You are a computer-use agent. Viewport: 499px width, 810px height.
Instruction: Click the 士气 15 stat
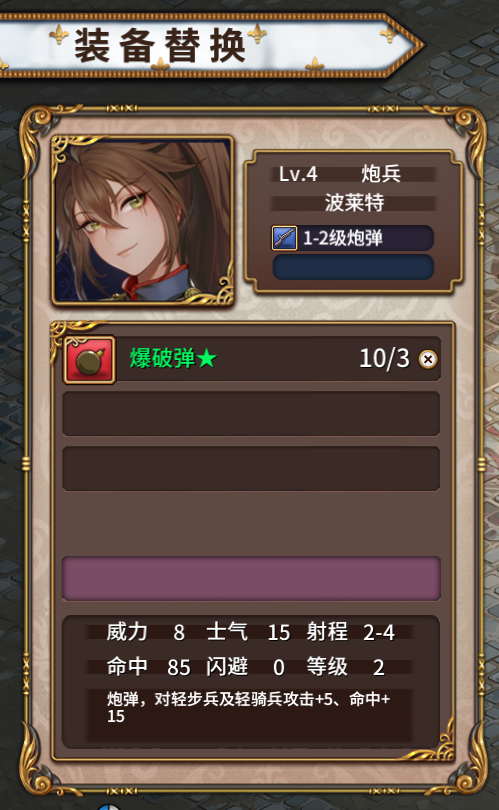[248, 632]
